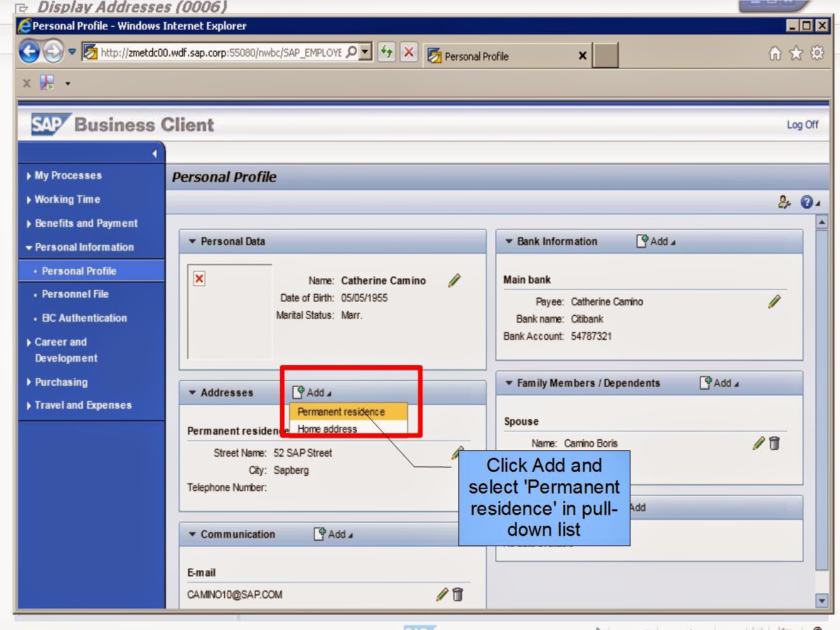Choose Home address from Add menu
The width and height of the screenshot is (840, 630).
tap(348, 429)
